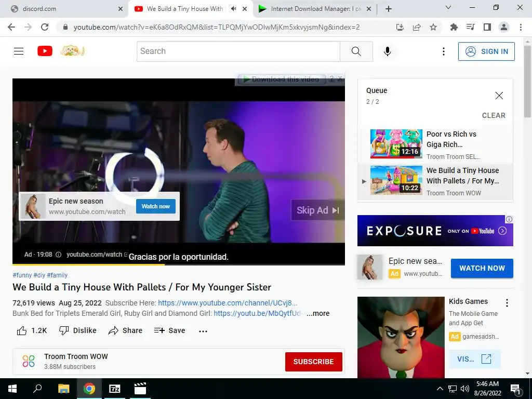
Task: Open Kids Games ad three-dot menu
Action: 507,303
